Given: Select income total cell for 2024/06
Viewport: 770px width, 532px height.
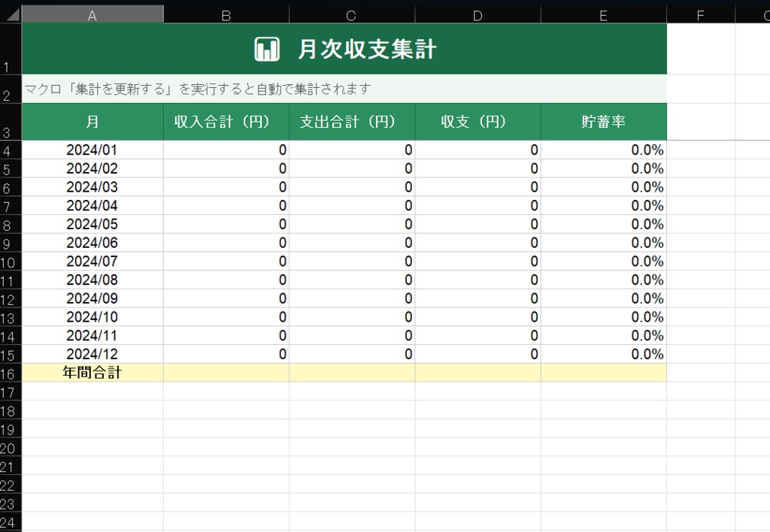Looking at the screenshot, I should coord(226,243).
